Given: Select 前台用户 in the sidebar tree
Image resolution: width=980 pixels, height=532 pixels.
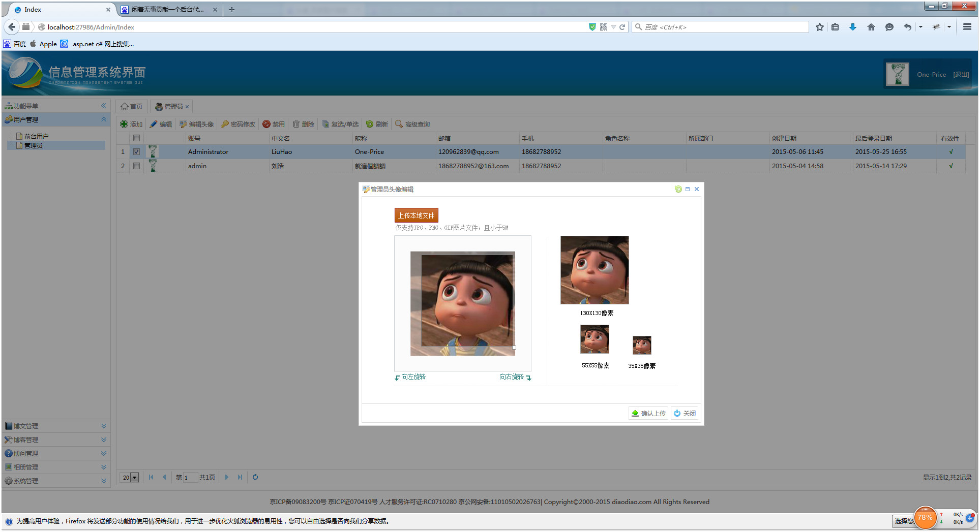Looking at the screenshot, I should click(x=37, y=136).
